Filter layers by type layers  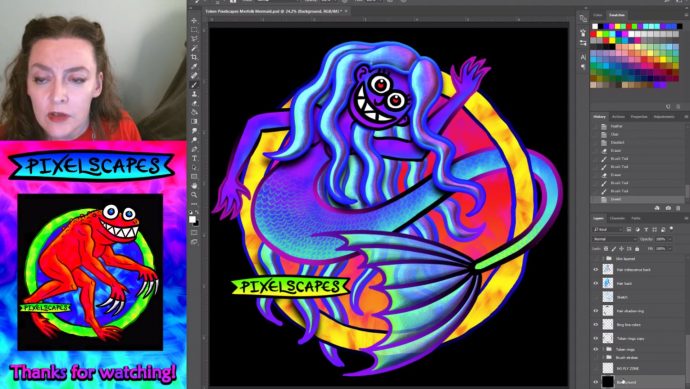[646, 229]
